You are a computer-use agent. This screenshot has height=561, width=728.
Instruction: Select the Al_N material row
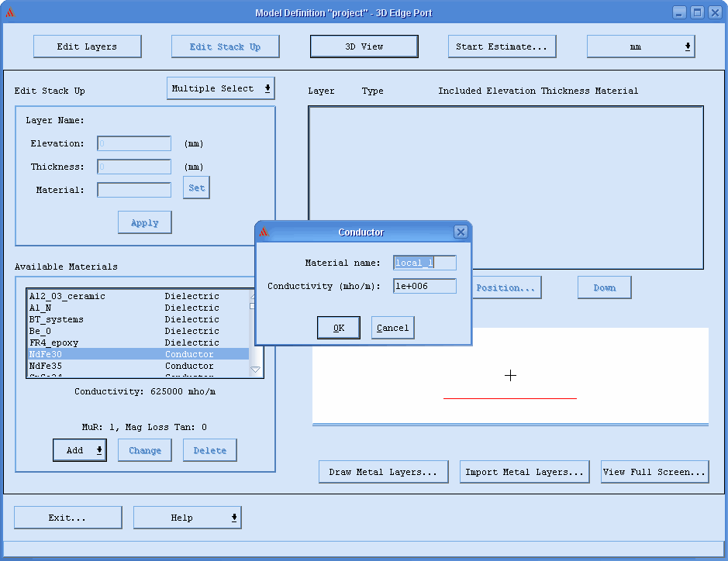138,308
